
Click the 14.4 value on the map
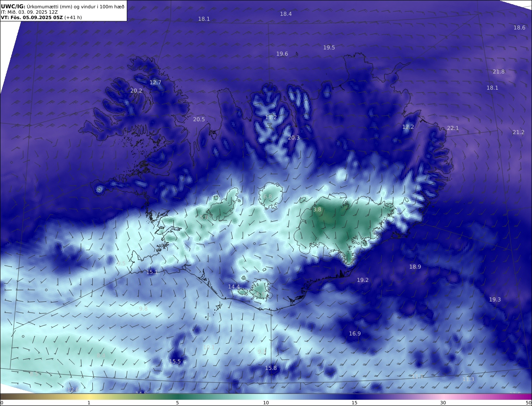click(x=234, y=286)
